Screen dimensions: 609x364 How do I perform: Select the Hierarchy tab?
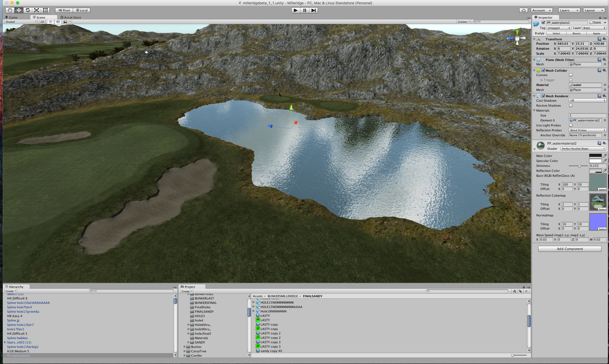(x=16, y=287)
